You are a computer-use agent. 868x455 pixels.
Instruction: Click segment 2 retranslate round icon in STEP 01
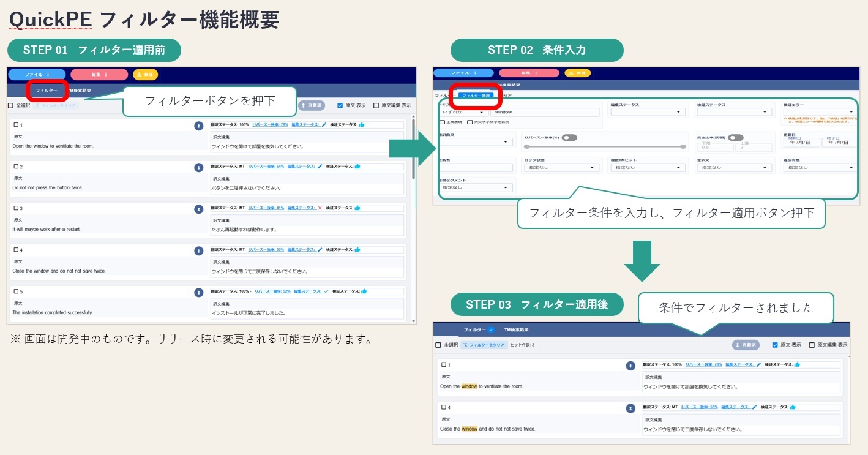click(x=198, y=167)
